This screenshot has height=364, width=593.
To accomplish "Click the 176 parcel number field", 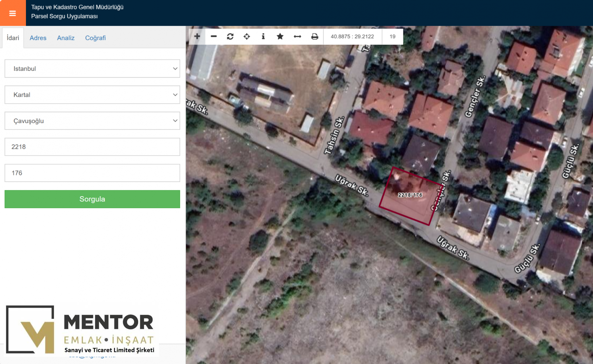I will (92, 173).
